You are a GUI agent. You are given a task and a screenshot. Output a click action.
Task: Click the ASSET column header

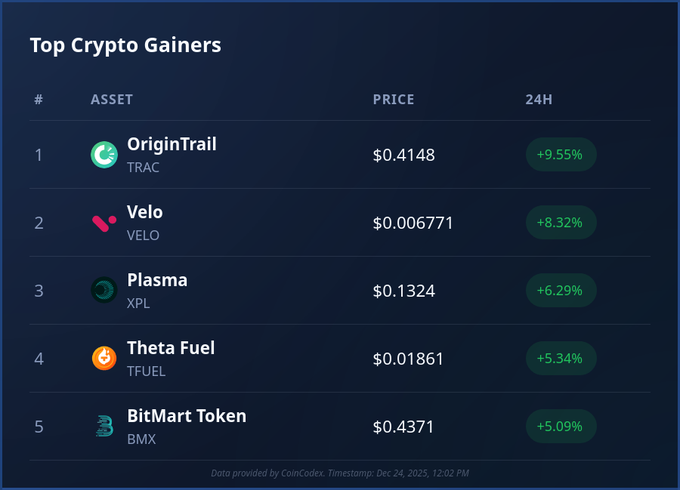coord(111,99)
